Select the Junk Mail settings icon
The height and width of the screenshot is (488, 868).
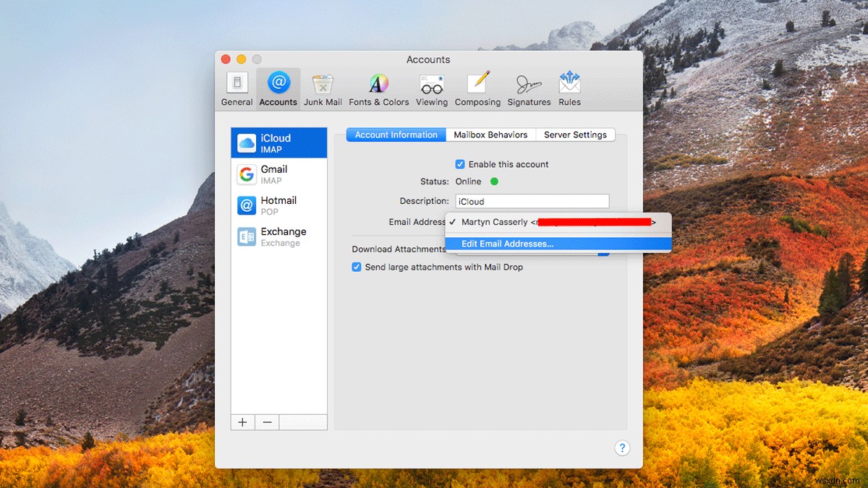[x=323, y=87]
